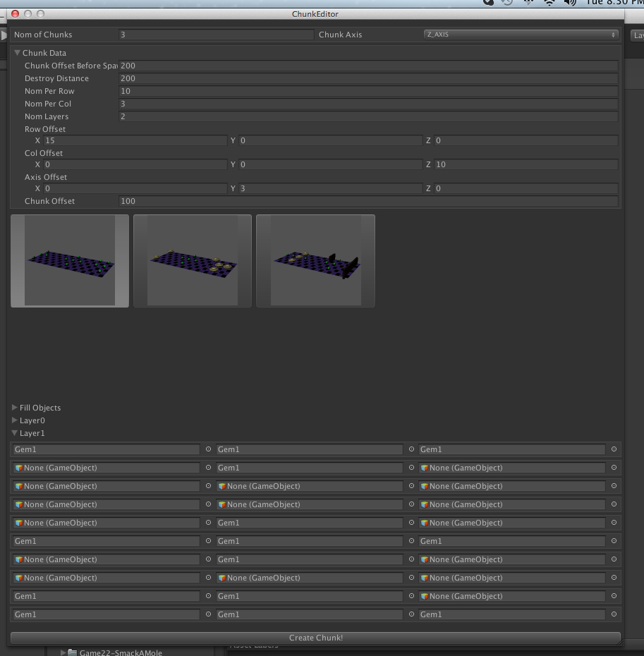Click the Nom Per Row label
Screen dimensions: 644x656
click(x=49, y=91)
